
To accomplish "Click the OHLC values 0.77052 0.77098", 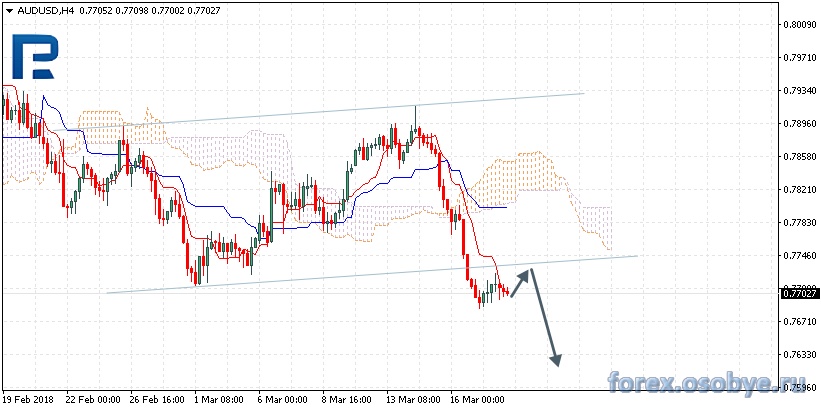I will [113, 9].
